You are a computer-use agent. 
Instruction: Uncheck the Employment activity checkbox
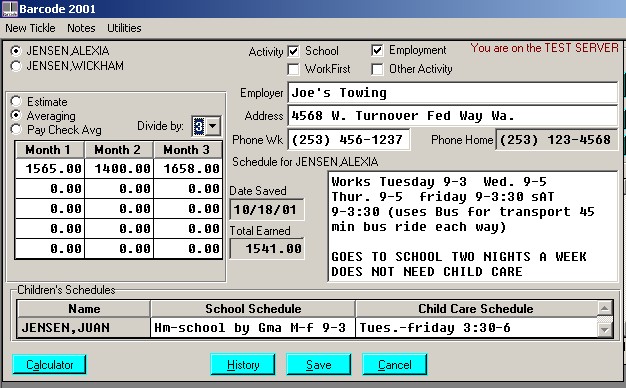click(x=377, y=50)
